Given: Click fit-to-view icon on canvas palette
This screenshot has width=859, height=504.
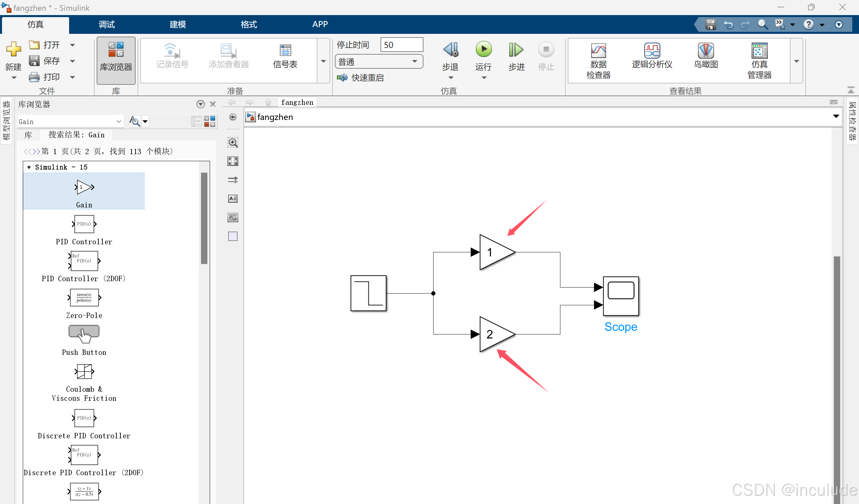Looking at the screenshot, I should click(x=233, y=162).
